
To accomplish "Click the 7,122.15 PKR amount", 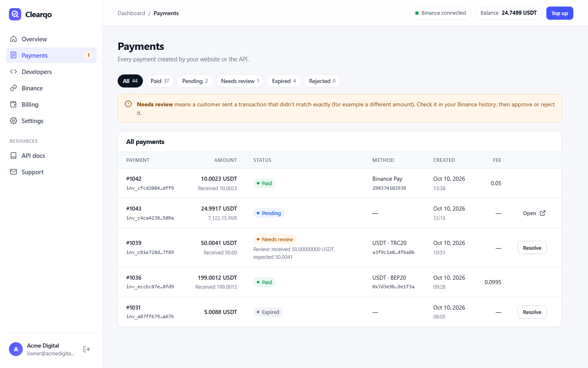I will [223, 218].
